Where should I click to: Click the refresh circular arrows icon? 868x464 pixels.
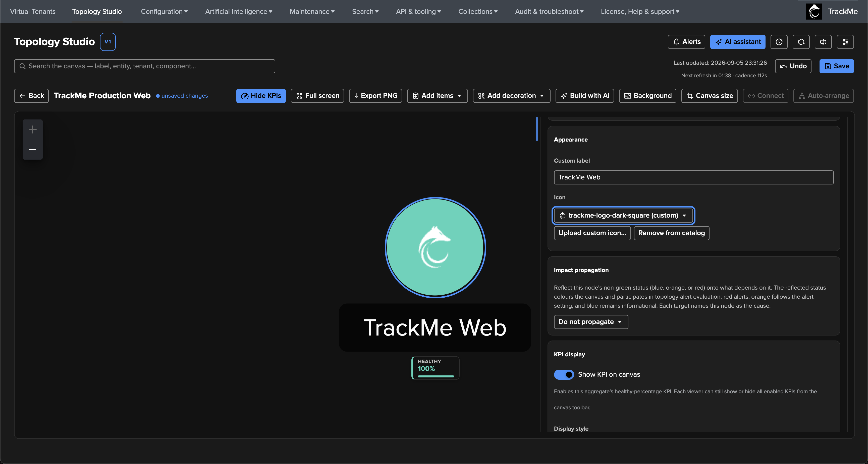[x=801, y=42]
